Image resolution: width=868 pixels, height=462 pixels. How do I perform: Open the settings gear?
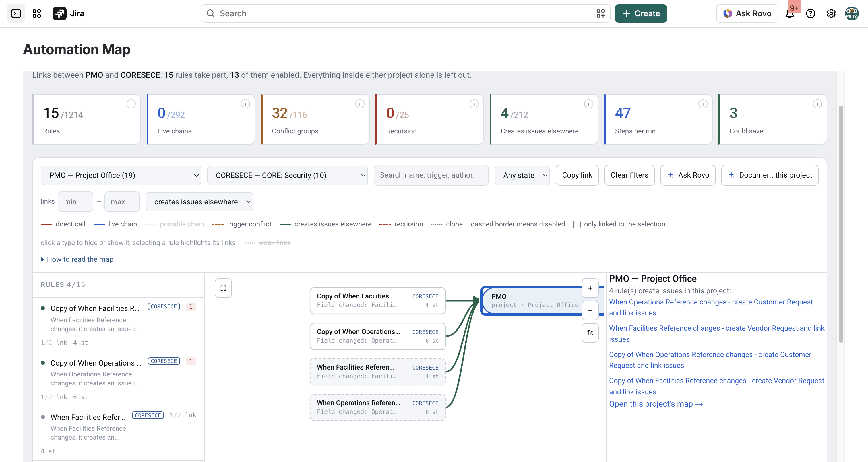[x=831, y=13]
